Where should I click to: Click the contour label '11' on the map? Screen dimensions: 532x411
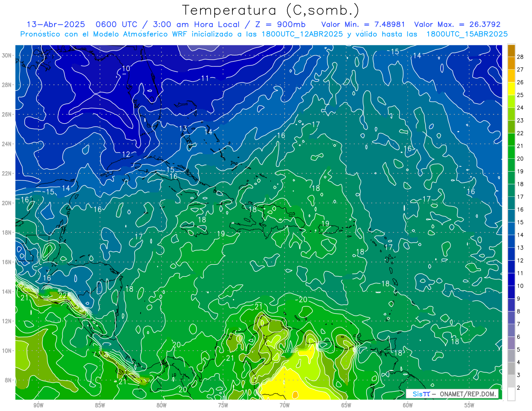(205, 78)
